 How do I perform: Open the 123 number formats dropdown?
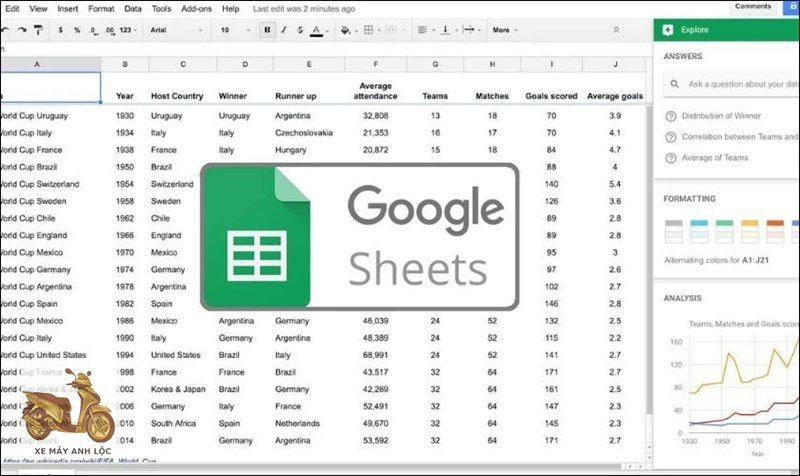pos(128,30)
